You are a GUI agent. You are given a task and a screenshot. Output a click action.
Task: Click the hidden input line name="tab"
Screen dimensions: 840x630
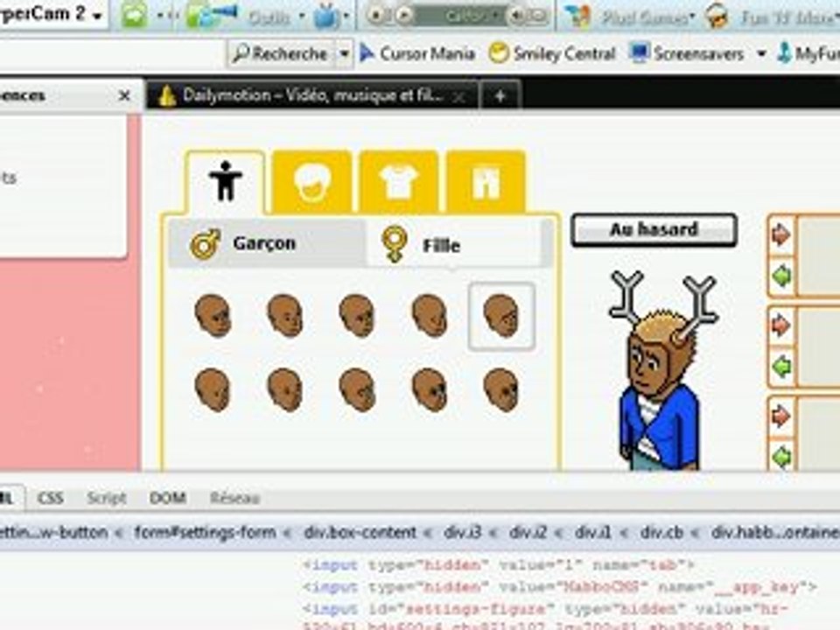coord(498,564)
